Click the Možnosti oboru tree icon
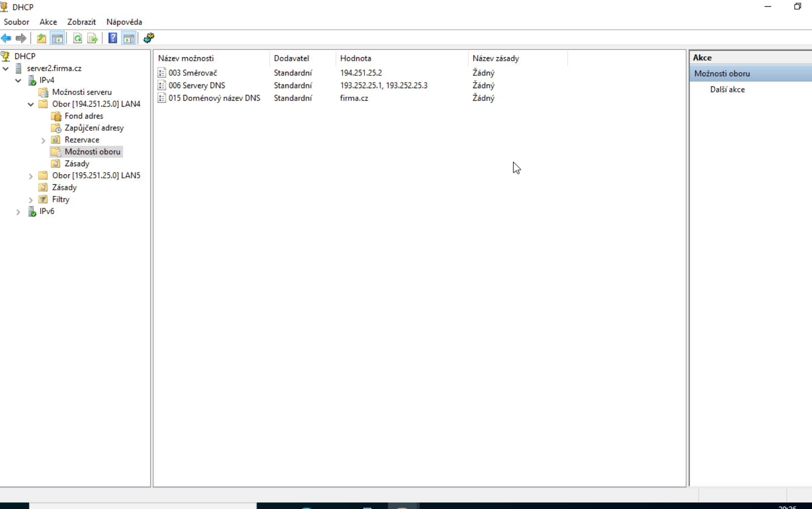Viewport: 812px width, 509px height. coord(56,152)
